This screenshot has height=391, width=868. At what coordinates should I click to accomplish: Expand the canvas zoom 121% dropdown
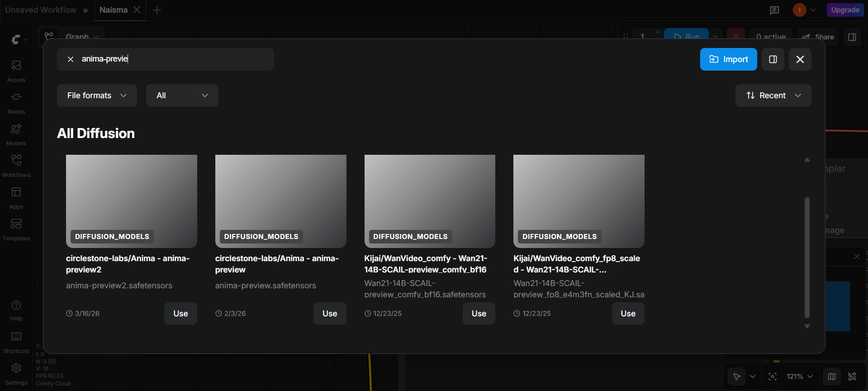coord(800,377)
